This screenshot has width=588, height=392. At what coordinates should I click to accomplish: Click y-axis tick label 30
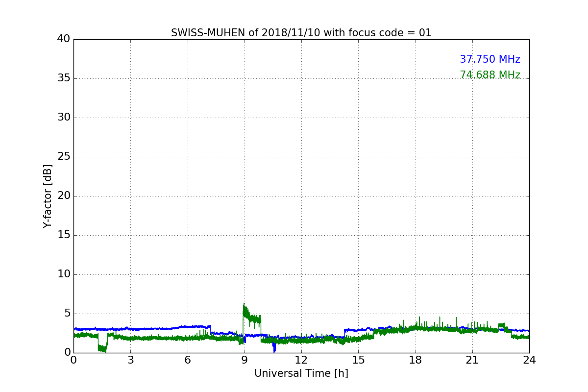(x=64, y=118)
